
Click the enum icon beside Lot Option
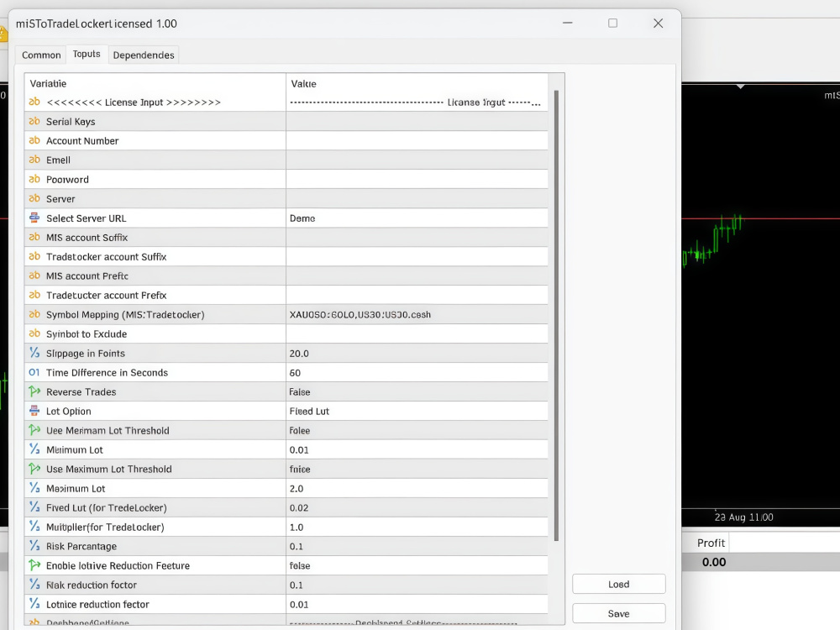click(x=34, y=411)
